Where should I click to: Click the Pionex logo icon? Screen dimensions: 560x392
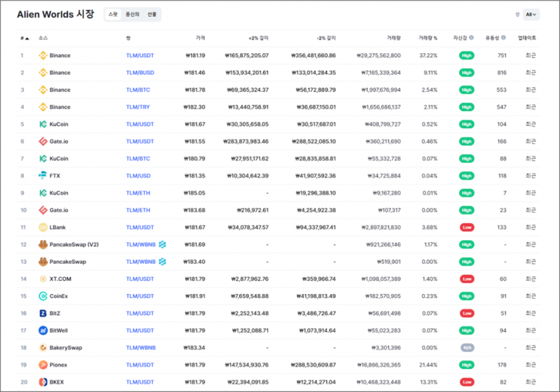click(43, 365)
